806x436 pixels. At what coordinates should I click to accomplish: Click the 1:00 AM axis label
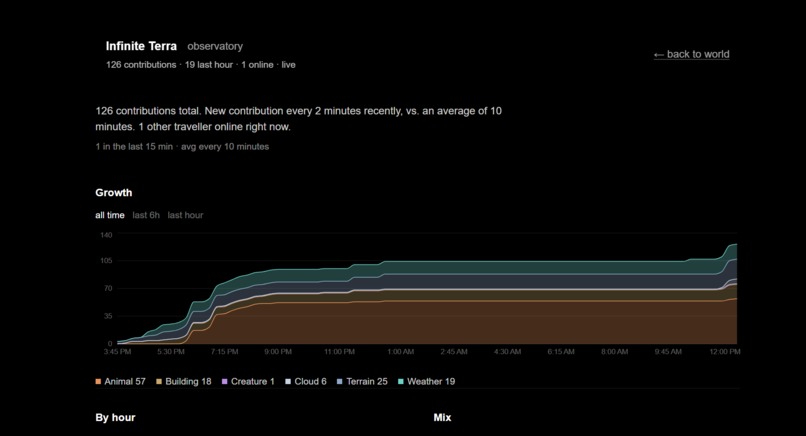[400, 352]
